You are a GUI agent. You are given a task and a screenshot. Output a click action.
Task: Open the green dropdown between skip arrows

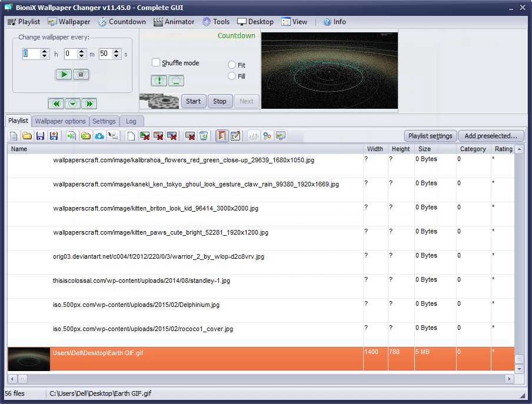tap(72, 103)
